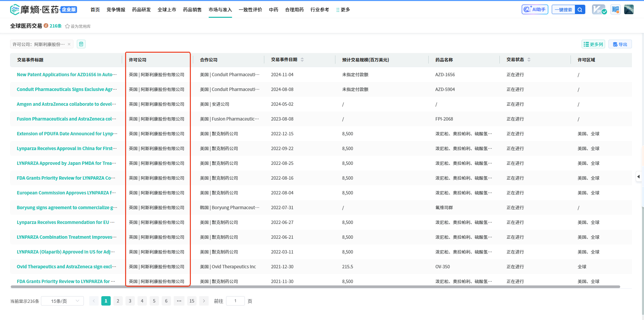Click 美国 | Ovid Therapeutics Inc cell

click(x=228, y=267)
